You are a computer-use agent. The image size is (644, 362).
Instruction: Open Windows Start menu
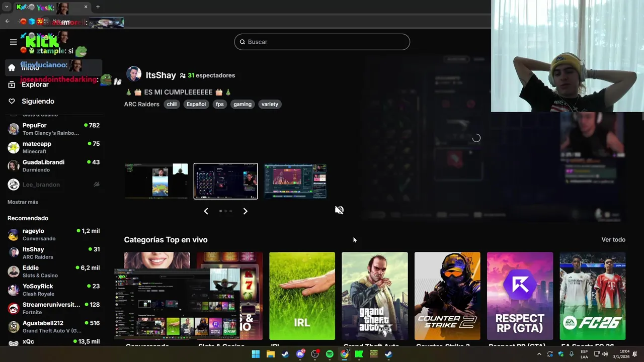256,354
